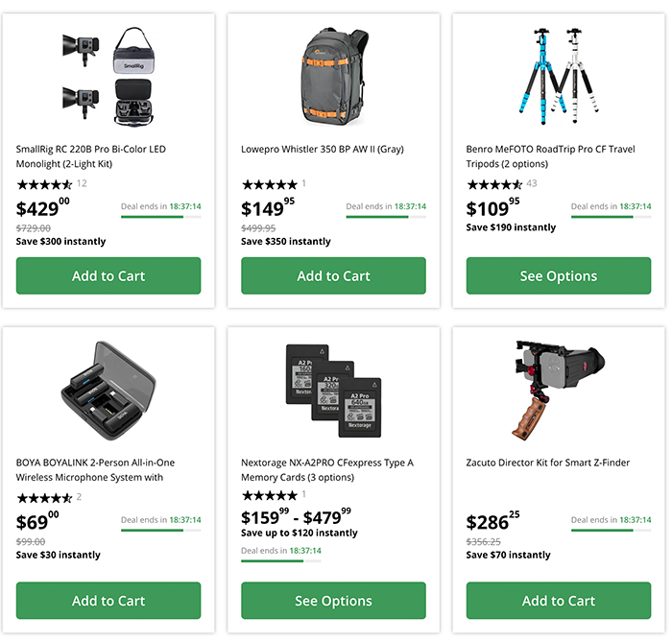This screenshot has height=641, width=672.
Task: Open the gray Lowepro backpack image
Action: 333,77
